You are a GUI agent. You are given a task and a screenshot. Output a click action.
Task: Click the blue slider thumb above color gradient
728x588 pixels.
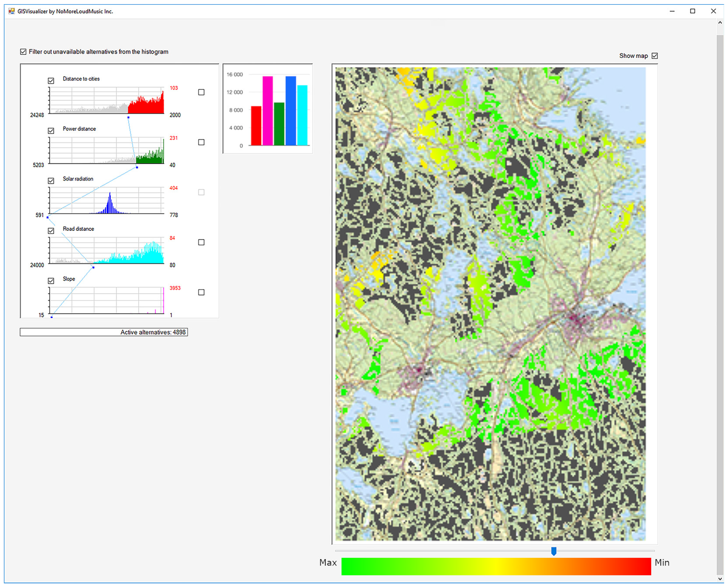[554, 551]
